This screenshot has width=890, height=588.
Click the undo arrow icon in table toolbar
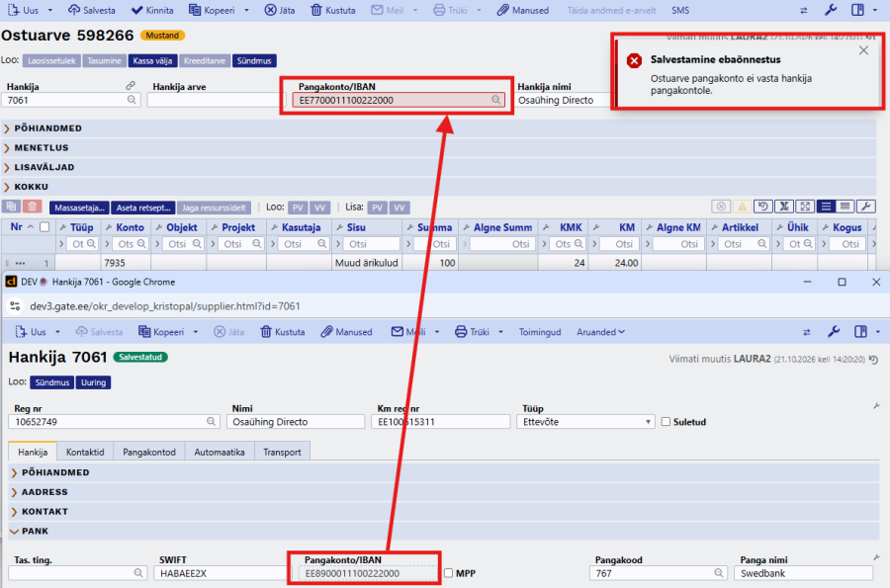tap(762, 207)
